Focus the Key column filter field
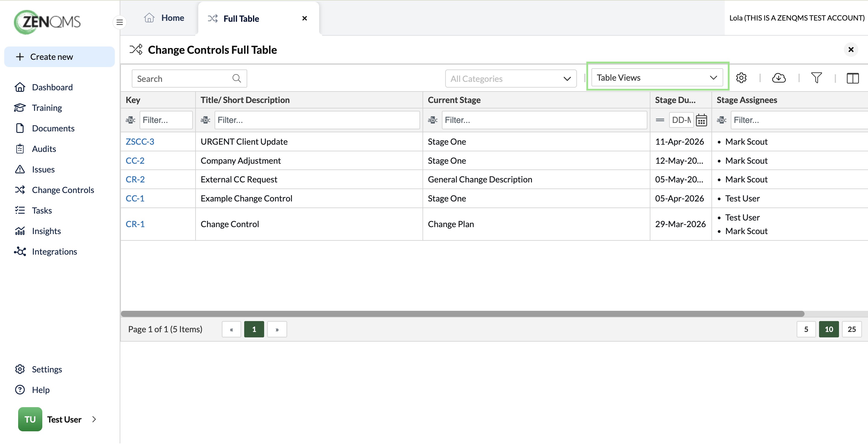The height and width of the screenshot is (444, 868). pos(166,120)
